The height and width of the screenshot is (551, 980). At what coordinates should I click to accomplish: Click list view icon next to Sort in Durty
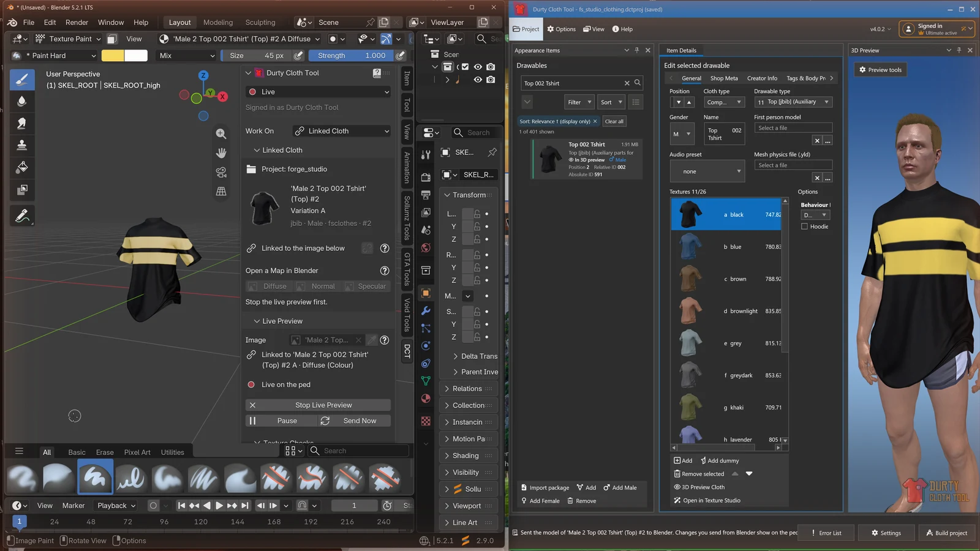point(636,102)
